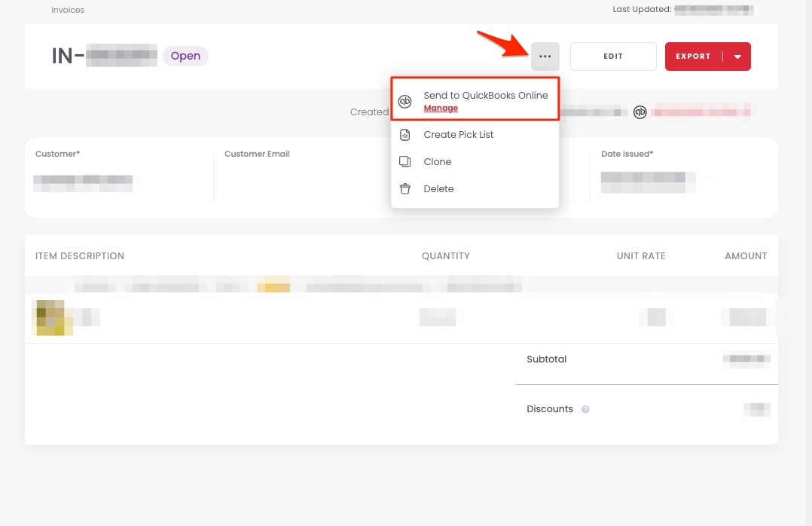Choose Delete from the options menu
812x526 pixels.
(x=438, y=189)
